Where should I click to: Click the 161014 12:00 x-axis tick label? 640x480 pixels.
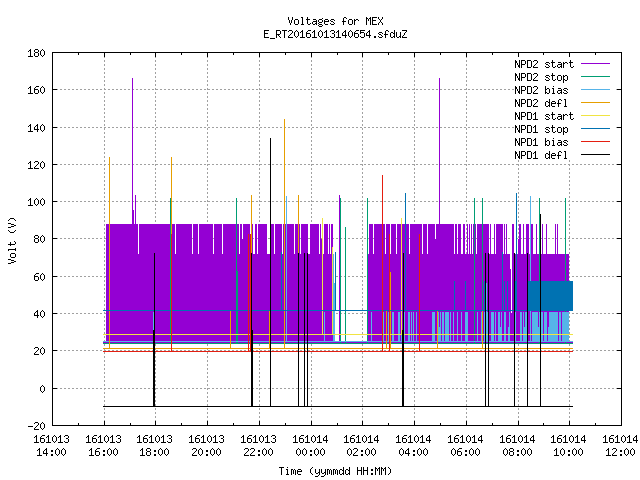620,446
